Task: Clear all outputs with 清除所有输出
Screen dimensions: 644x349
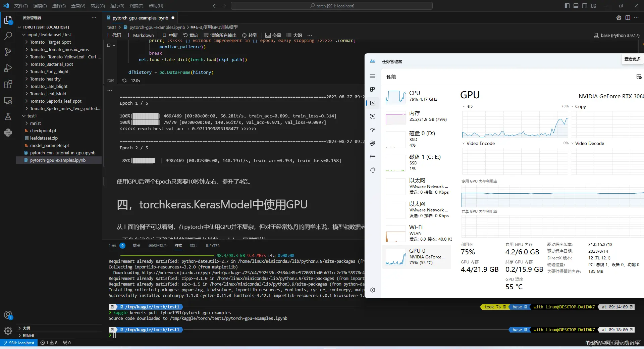Action: tap(220, 35)
